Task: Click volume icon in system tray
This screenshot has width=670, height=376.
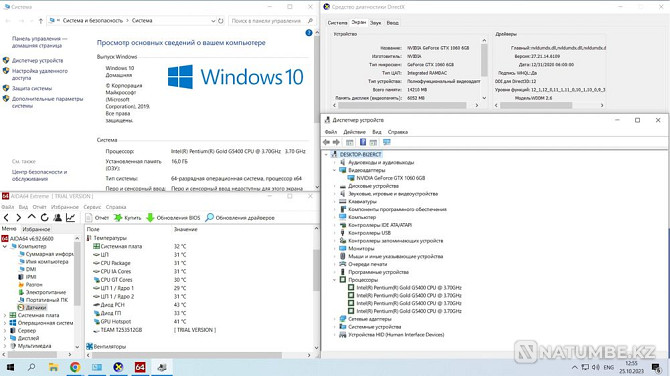Action: coord(596,367)
